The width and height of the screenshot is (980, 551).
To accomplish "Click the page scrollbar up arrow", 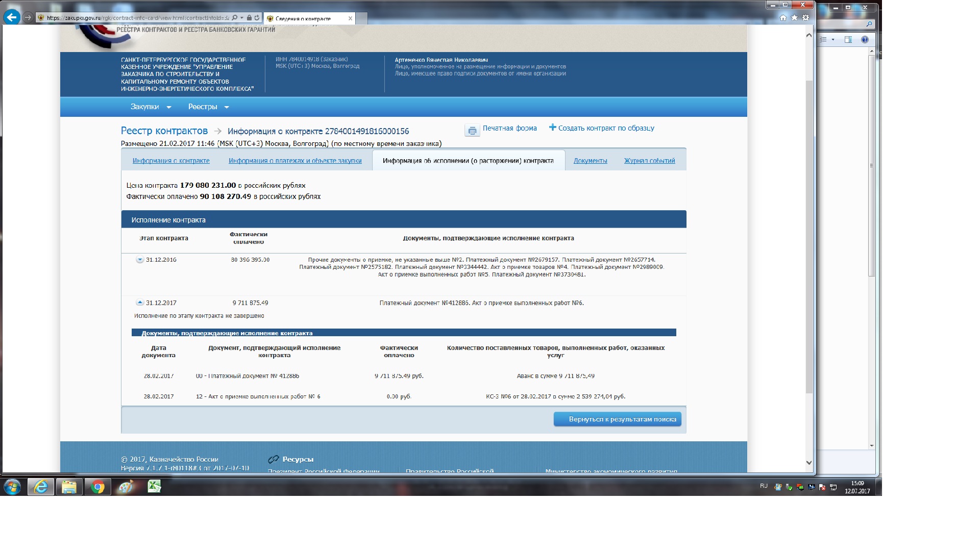I will [x=808, y=35].
